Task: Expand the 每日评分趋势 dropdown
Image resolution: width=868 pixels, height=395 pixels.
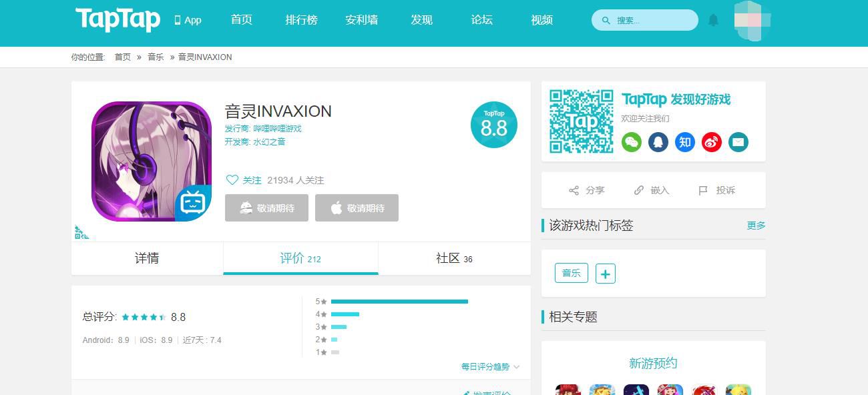Action: pyautogui.click(x=490, y=367)
